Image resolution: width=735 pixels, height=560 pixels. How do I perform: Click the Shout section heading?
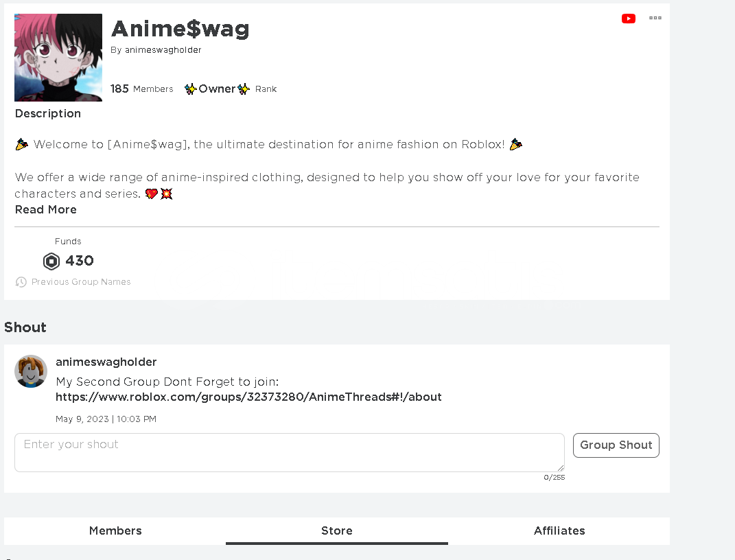pos(25,327)
